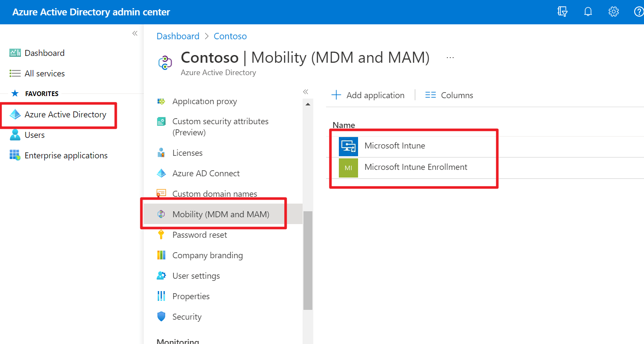Click the Microsoft Intune application icon
The height and width of the screenshot is (344, 644).
point(349,146)
